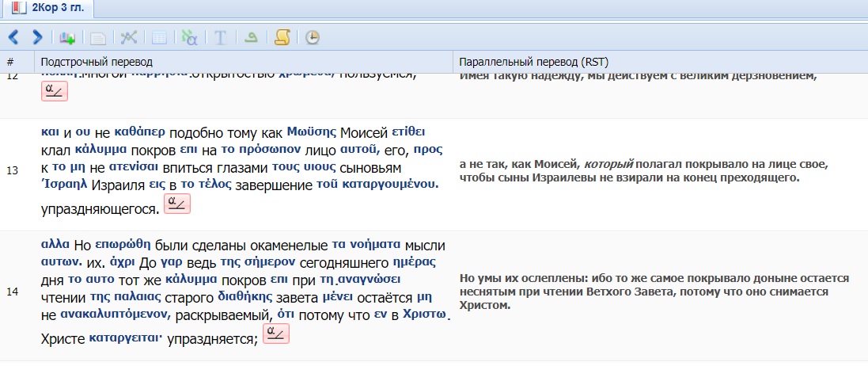The width and height of the screenshot is (868, 366).
Task: Click the Greek word Μωϋσης in verse 13
Action: (312, 131)
